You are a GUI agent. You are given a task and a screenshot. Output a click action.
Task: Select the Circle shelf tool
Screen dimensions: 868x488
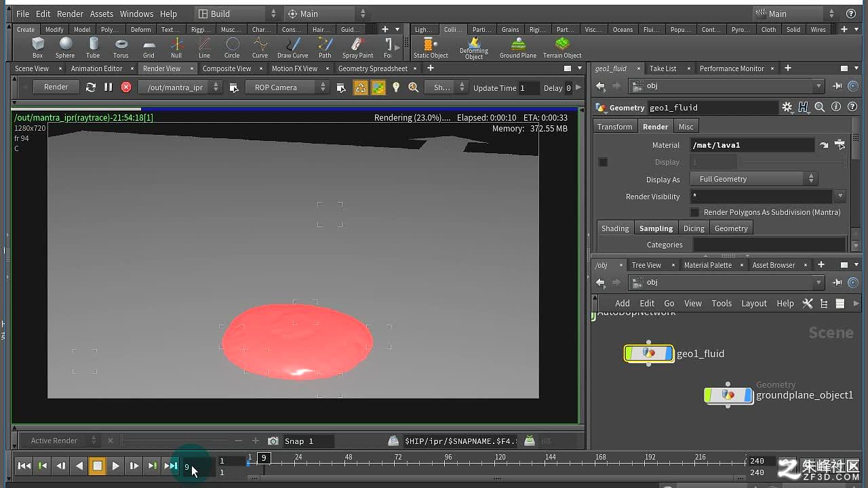click(x=232, y=48)
